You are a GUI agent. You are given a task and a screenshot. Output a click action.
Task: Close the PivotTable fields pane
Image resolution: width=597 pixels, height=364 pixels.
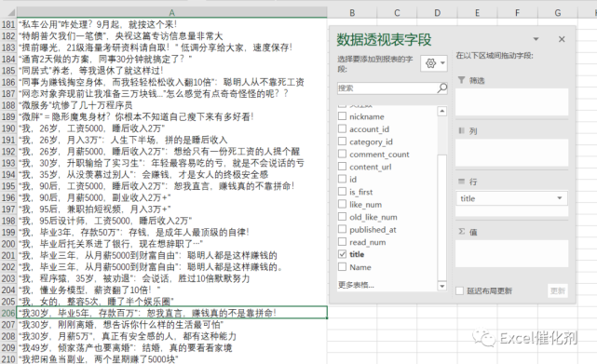coord(562,39)
